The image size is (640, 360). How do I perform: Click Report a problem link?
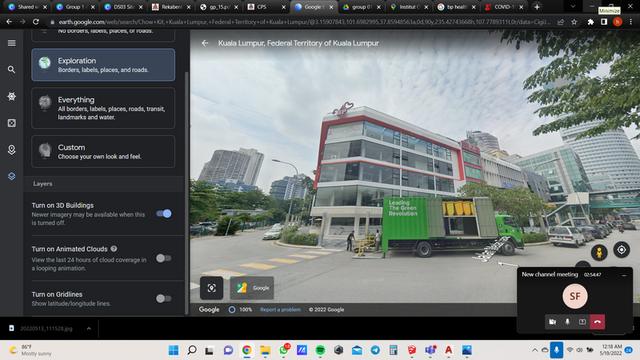tap(280, 310)
